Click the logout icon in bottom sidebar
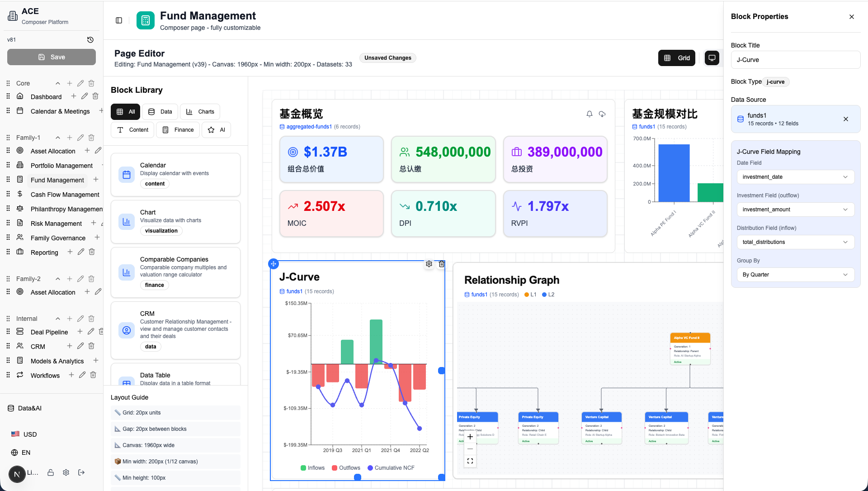The width and height of the screenshot is (868, 491). click(x=81, y=472)
